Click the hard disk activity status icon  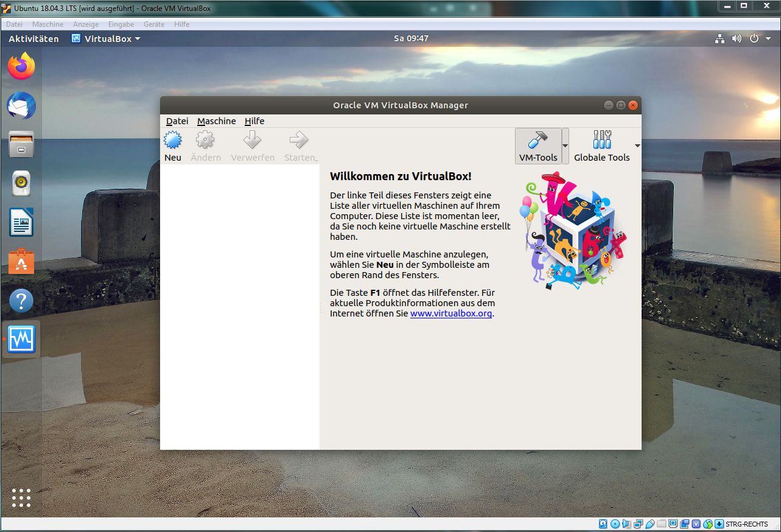[603, 524]
